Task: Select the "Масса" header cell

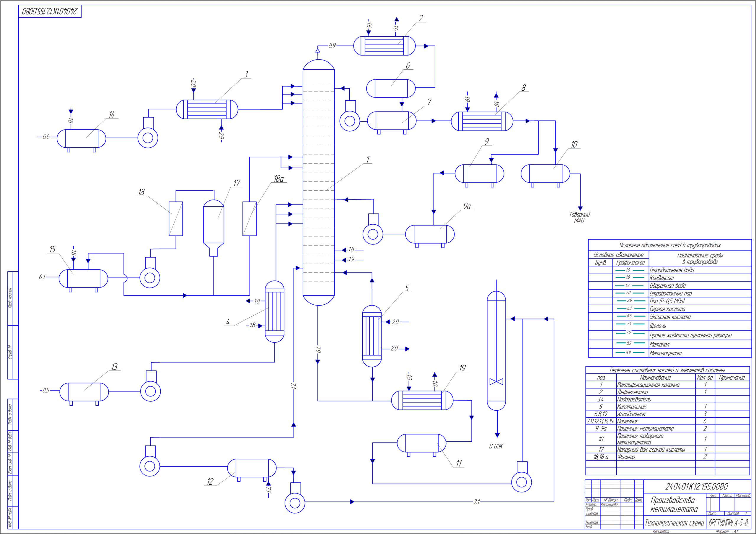Action: (727, 496)
